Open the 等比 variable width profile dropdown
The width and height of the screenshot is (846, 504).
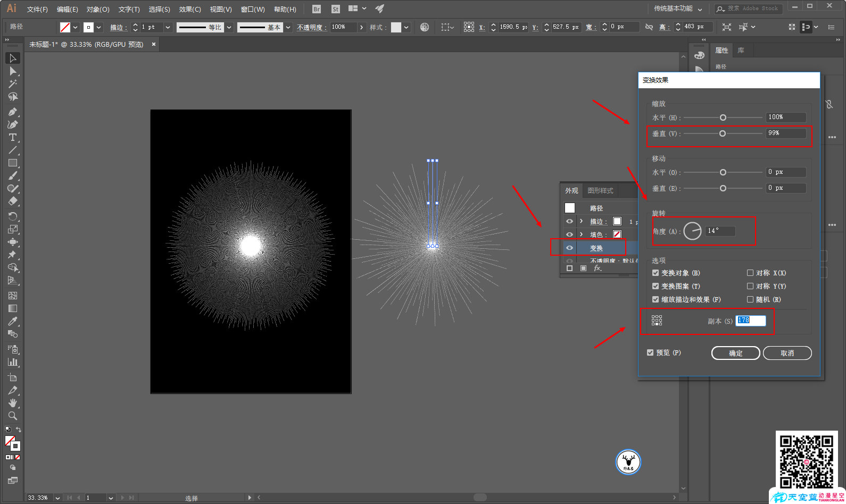pyautogui.click(x=229, y=27)
